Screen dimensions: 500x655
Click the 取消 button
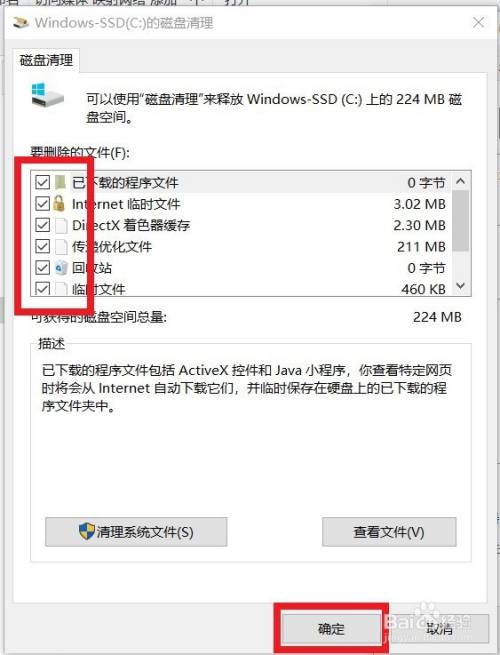[x=439, y=628]
